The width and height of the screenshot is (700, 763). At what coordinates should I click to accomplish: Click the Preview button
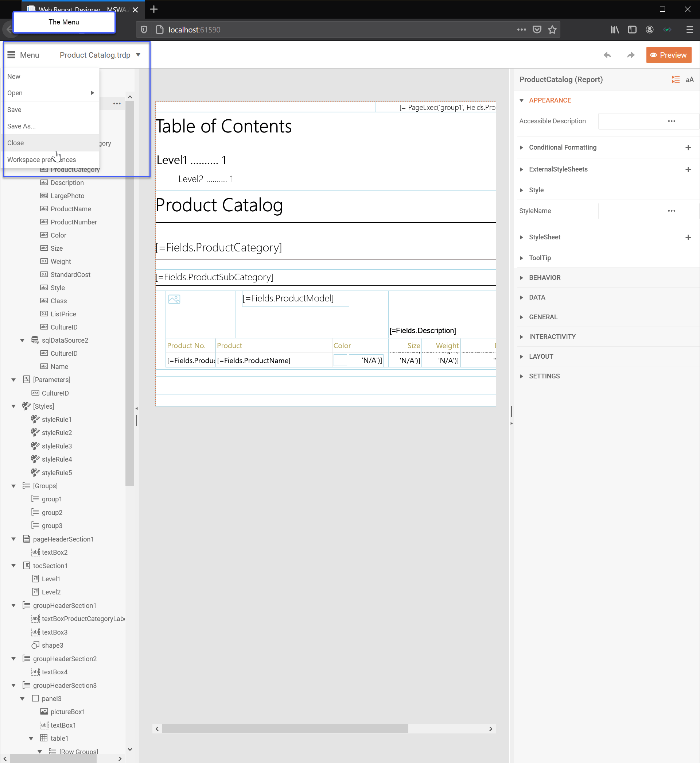coord(669,55)
